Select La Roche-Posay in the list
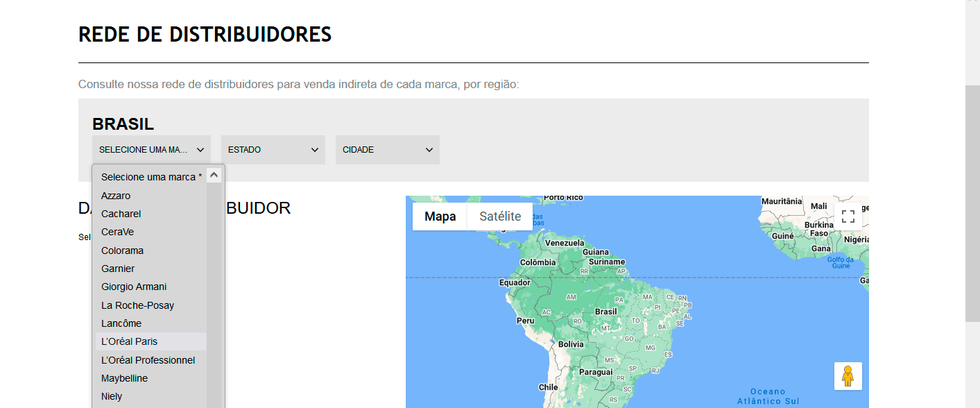This screenshot has width=980, height=408. pos(151,305)
